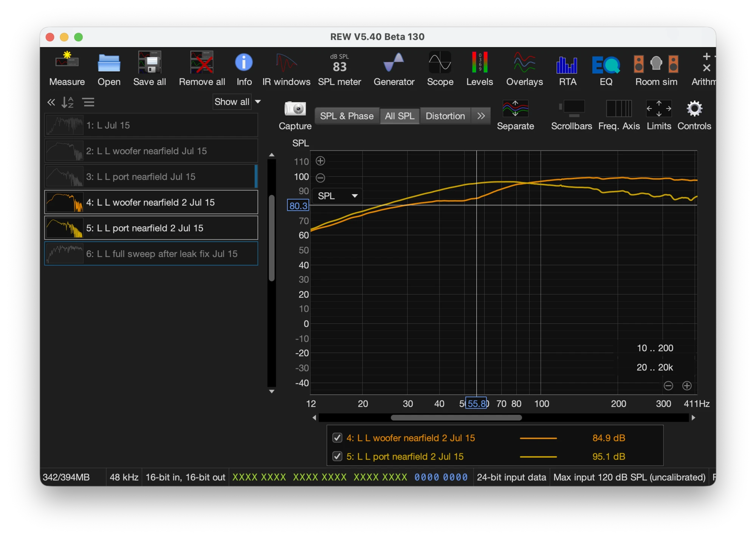Switch to the Distortion tab

coord(445,116)
